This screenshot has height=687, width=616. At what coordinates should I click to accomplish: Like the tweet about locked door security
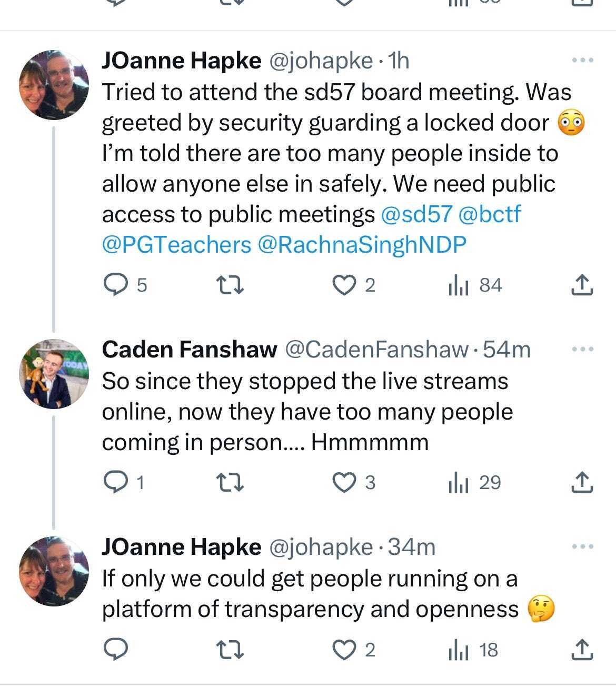tap(354, 285)
